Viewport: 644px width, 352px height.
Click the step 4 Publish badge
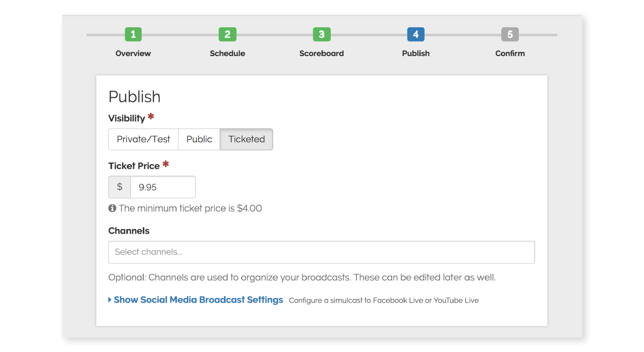click(416, 34)
